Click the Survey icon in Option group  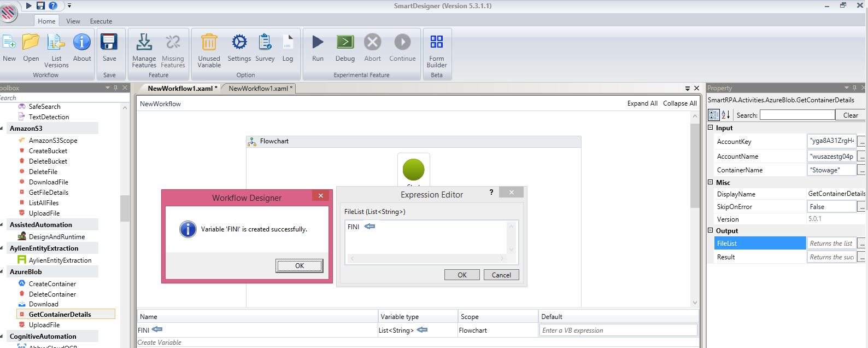[265, 43]
